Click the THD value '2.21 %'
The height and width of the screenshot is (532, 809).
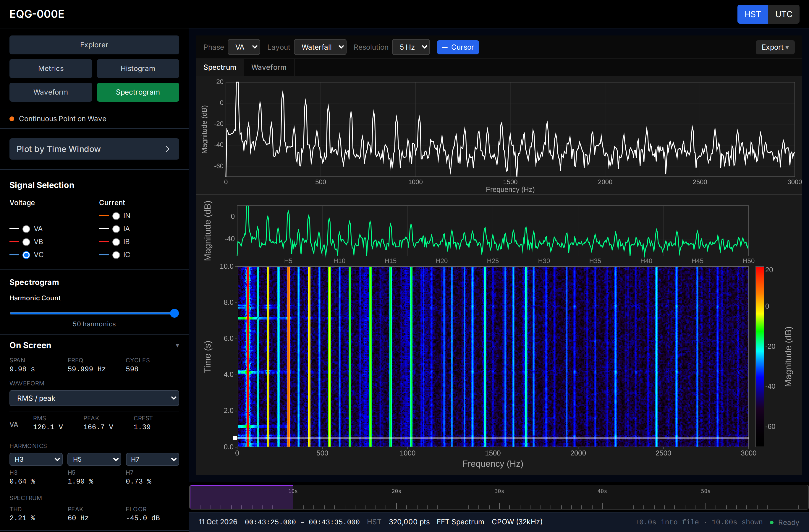click(x=22, y=518)
